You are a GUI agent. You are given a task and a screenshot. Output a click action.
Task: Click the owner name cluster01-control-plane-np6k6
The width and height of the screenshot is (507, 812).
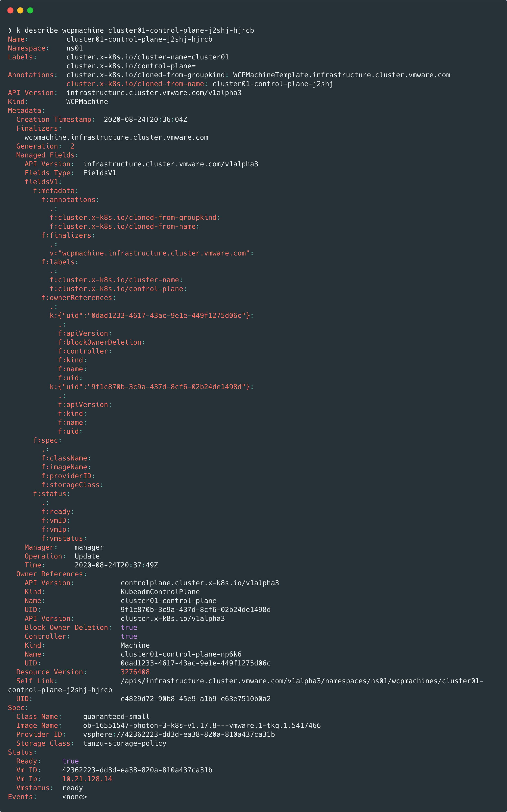[x=181, y=654]
